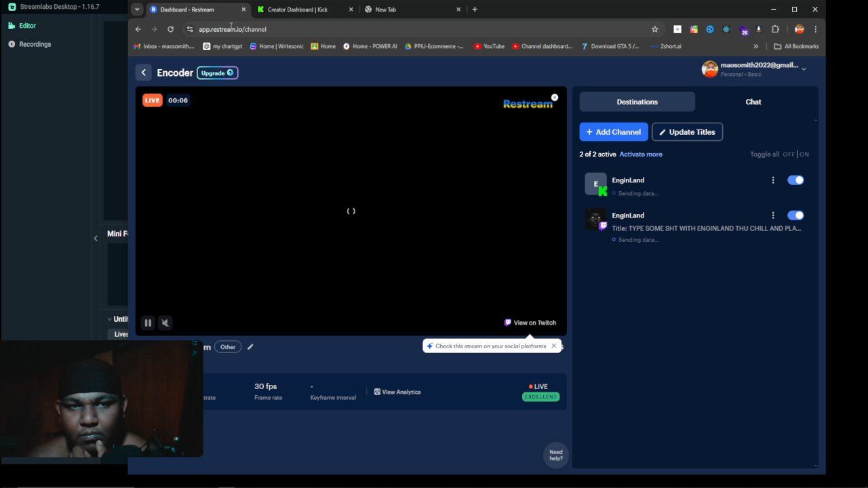Open the Chrome three-dot menu

[x=815, y=29]
